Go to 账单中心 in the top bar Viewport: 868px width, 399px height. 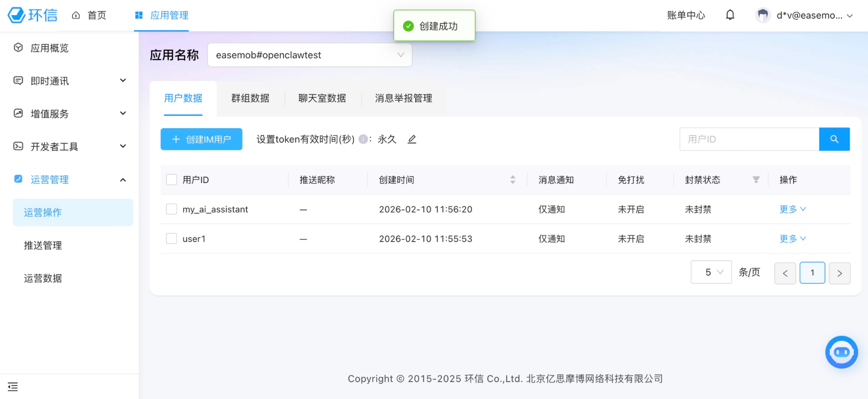(x=686, y=15)
